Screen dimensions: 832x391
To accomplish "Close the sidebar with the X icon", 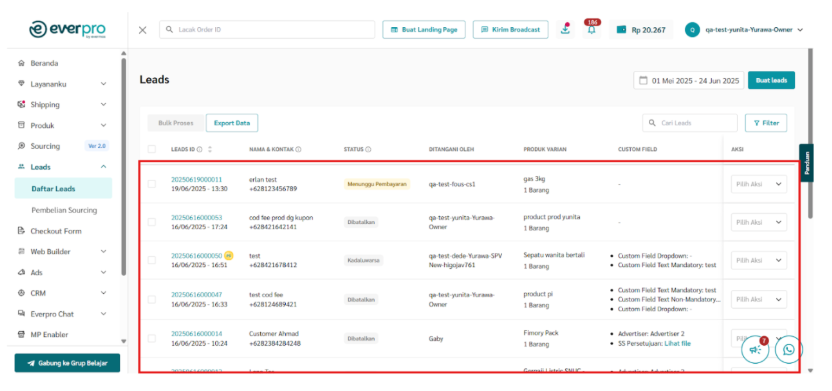I will coord(143,30).
